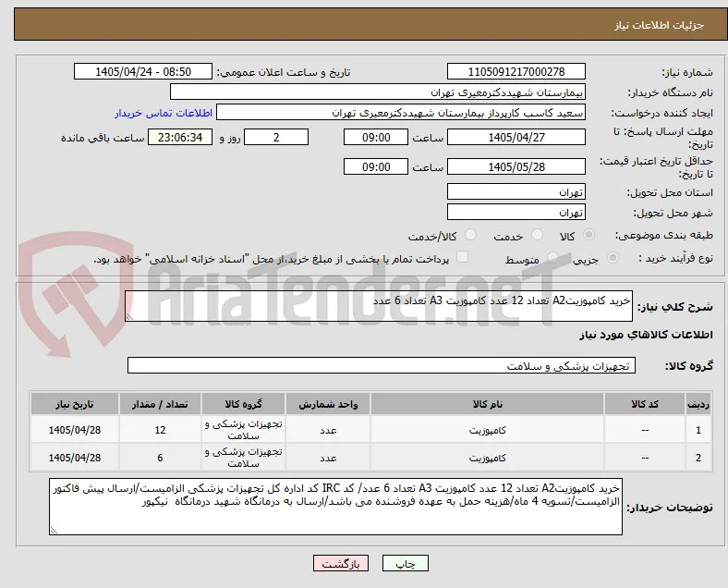This screenshot has width=728, height=588.
Task: Click the تعداد / مقدار column header
Action: [x=160, y=404]
